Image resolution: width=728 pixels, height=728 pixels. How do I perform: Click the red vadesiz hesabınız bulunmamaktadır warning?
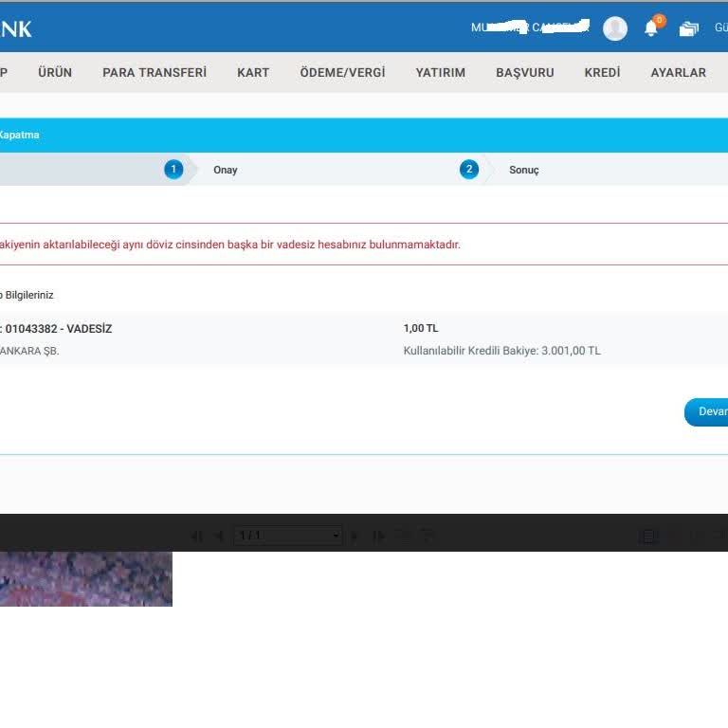point(229,245)
